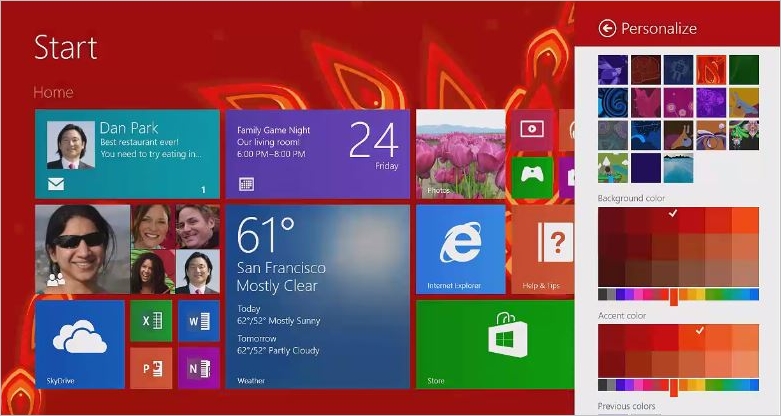Click the Background color label
The width and height of the screenshot is (781, 416).
(632, 198)
